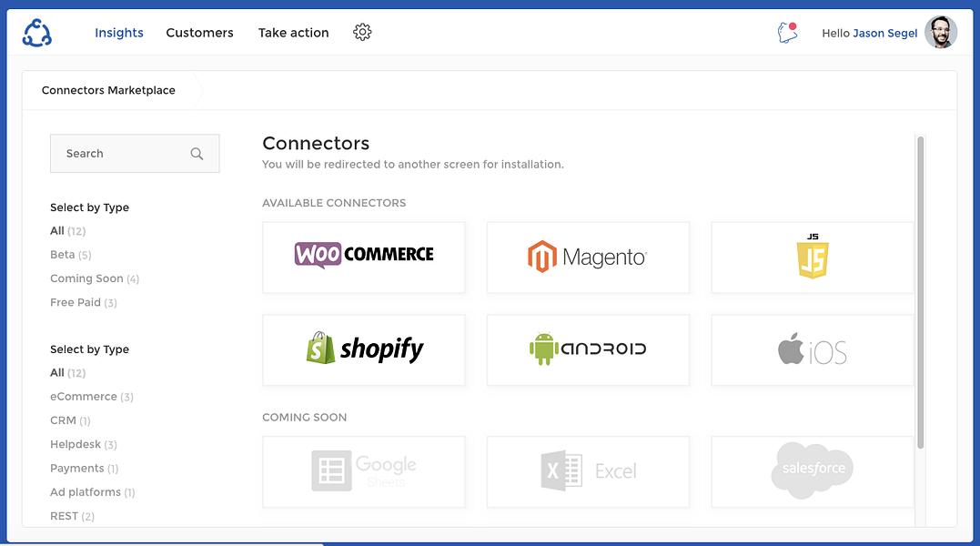Image resolution: width=980 pixels, height=546 pixels.
Task: Open the Magento connector card
Action: pyautogui.click(x=588, y=258)
